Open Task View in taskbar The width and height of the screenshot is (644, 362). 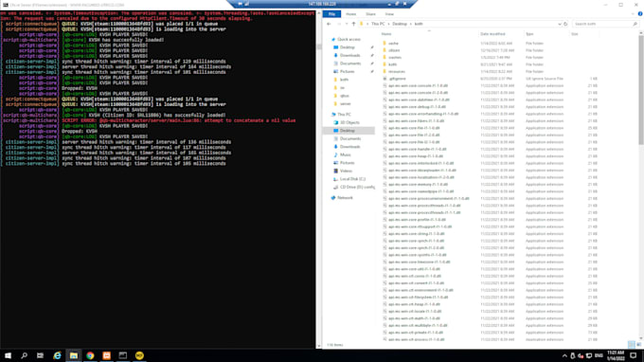(40, 355)
